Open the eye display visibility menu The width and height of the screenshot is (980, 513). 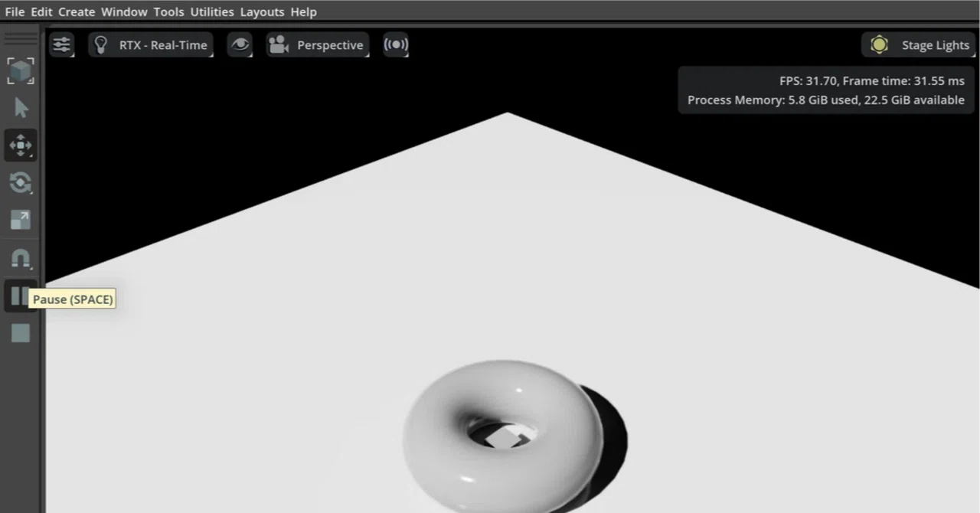pos(240,44)
